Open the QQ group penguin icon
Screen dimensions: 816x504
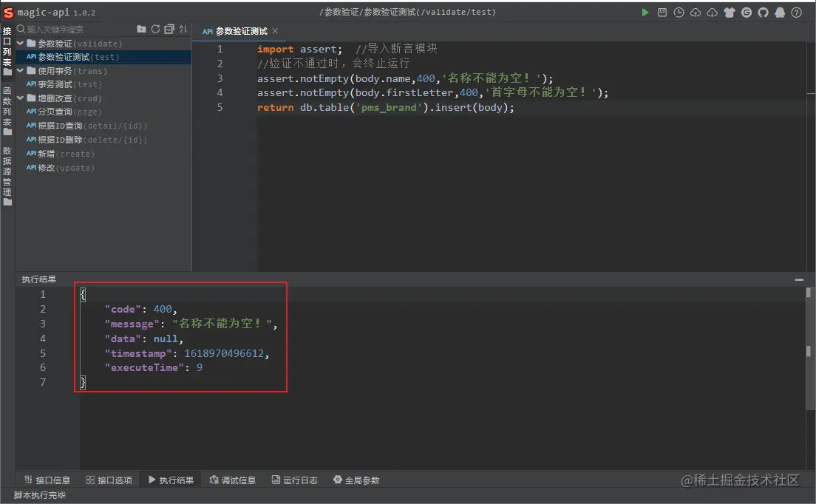780,13
